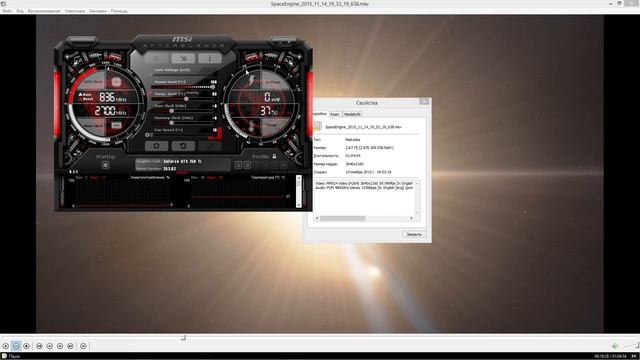Screen dimensions: 640x360
Task: Click the Stop button in the player toolbar
Action: tap(27, 346)
